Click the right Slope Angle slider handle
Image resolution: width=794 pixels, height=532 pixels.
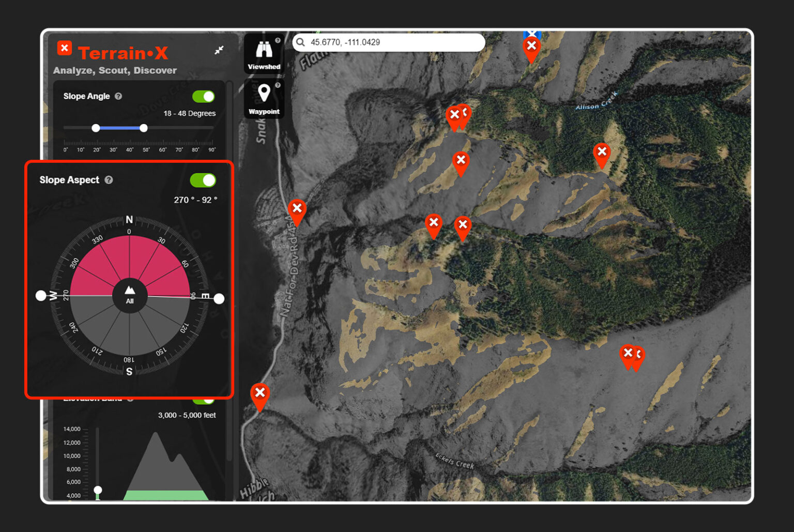point(144,128)
